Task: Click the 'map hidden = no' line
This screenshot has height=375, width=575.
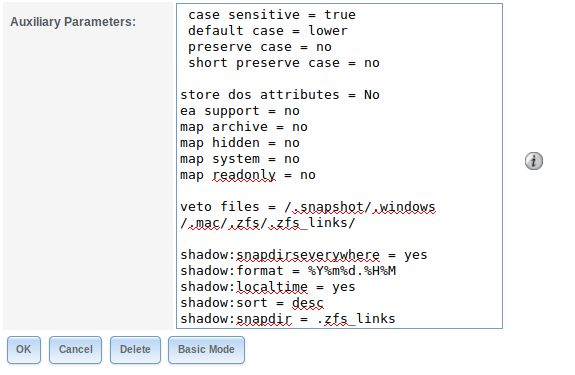Action: [240, 143]
